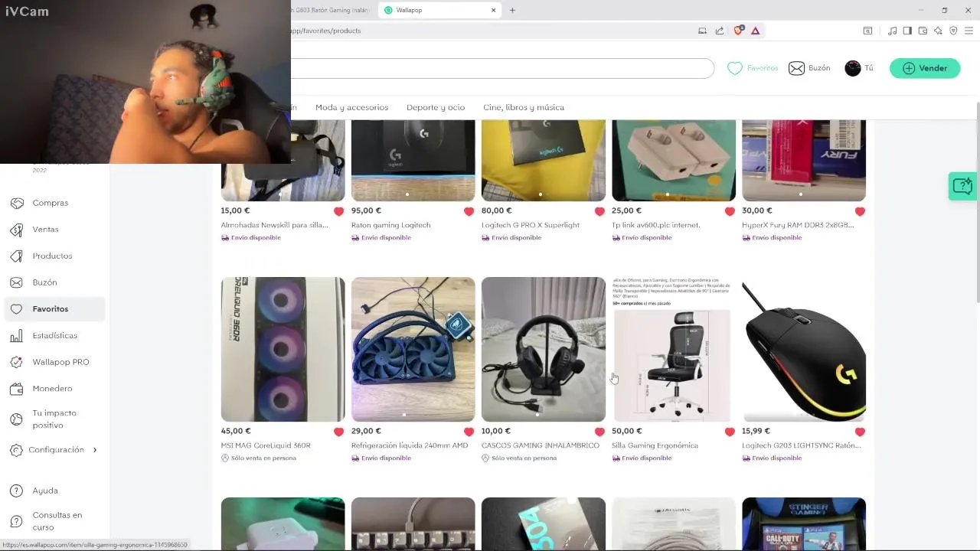Open Moda y accesorios category
The height and width of the screenshot is (551, 980).
point(351,107)
